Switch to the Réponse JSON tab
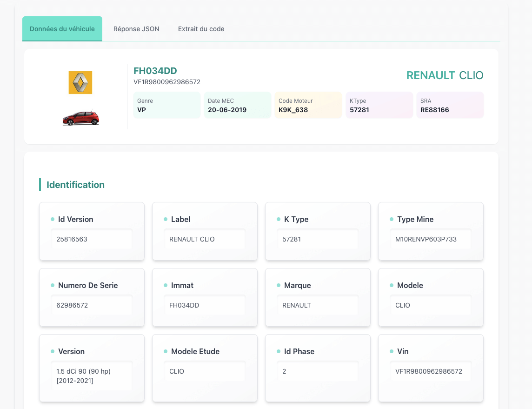The image size is (532, 409). [x=136, y=29]
